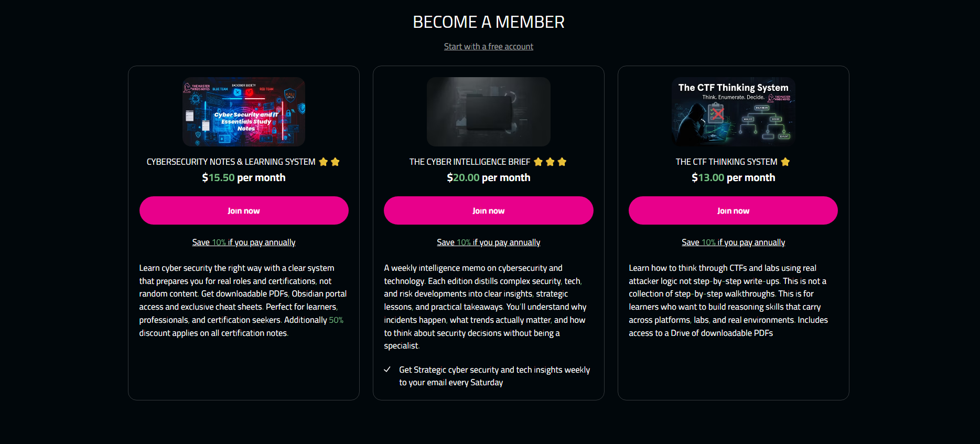The height and width of the screenshot is (444, 980).
Task: Select the Save 10% annually link for Cyber Intelligence Brief
Action: 488,242
